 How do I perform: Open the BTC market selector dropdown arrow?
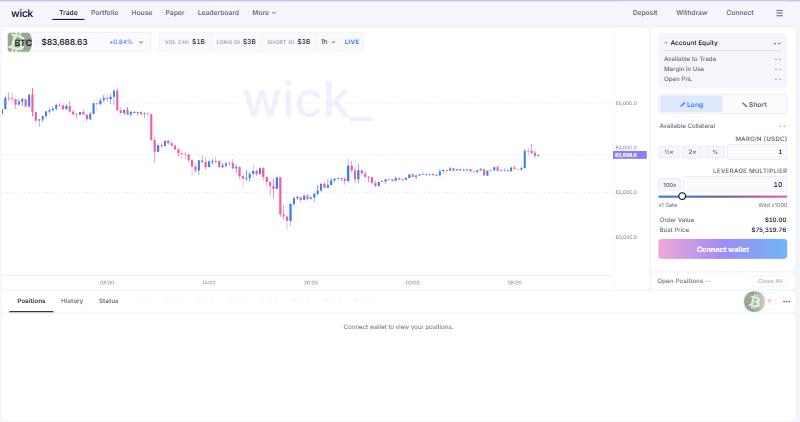[141, 42]
